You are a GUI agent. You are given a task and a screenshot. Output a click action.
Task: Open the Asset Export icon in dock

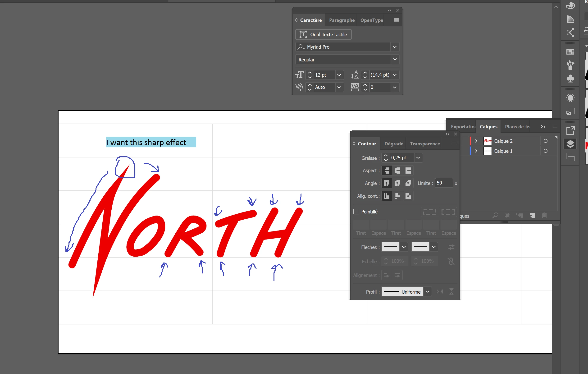pyautogui.click(x=570, y=130)
